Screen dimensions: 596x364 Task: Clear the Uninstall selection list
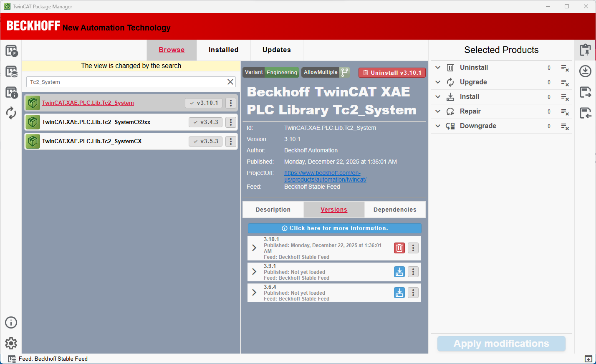pyautogui.click(x=565, y=68)
